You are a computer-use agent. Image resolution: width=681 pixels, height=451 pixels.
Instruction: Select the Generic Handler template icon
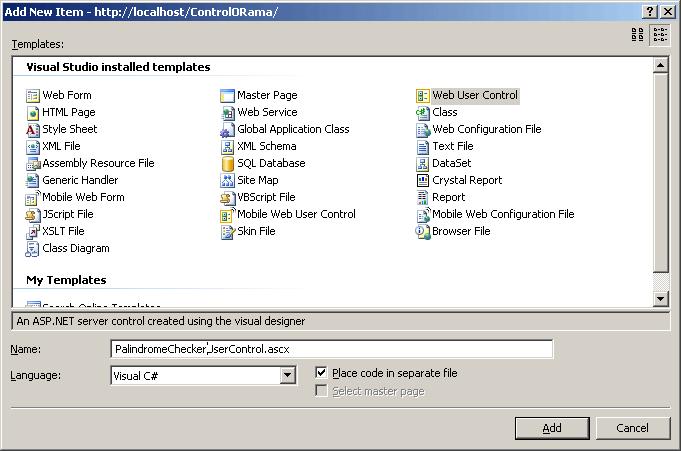click(x=33, y=180)
